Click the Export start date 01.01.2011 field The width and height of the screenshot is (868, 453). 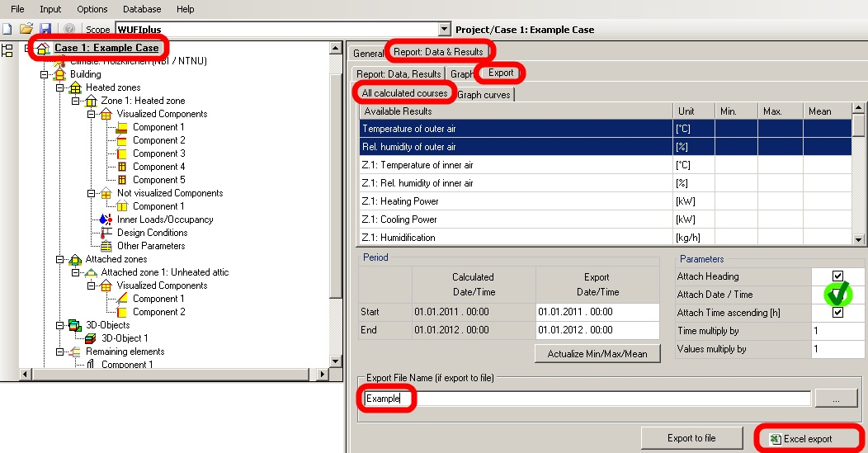(597, 312)
